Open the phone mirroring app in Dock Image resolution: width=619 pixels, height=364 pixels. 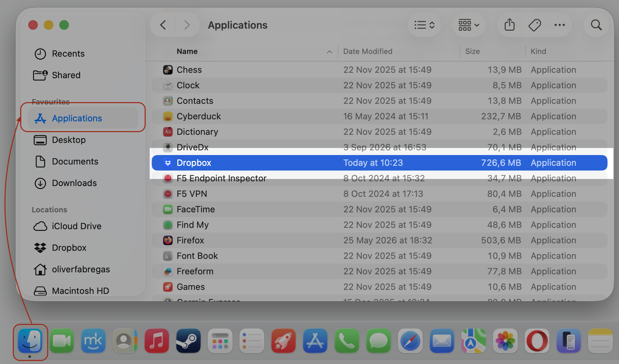pyautogui.click(x=569, y=341)
